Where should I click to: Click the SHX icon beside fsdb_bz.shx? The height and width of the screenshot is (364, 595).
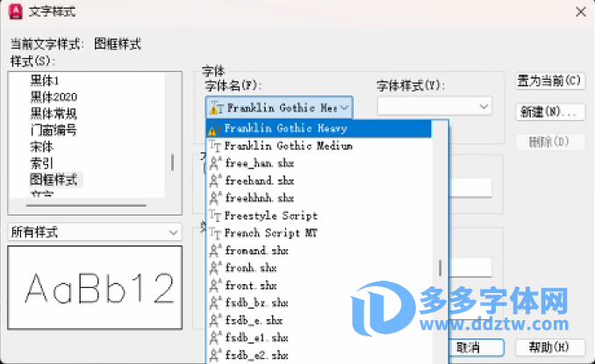tap(214, 303)
